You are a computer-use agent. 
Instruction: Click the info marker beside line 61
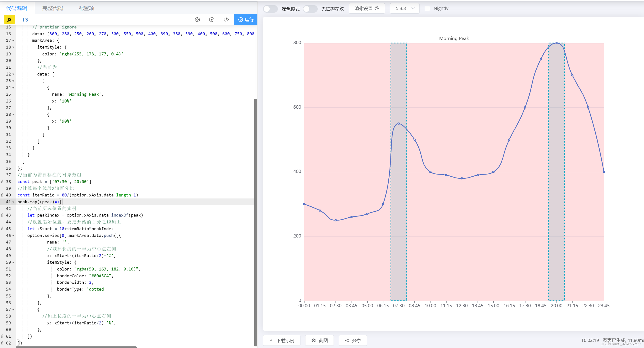pos(2,336)
